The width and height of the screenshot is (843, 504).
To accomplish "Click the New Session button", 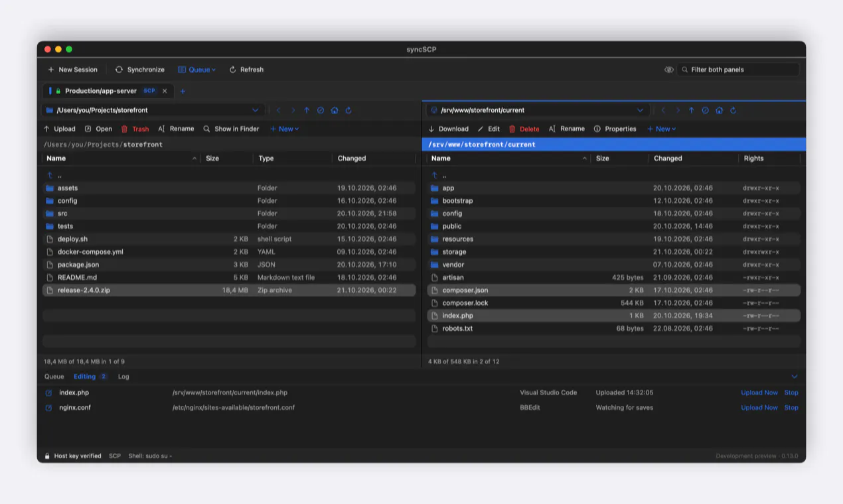I will tap(72, 70).
